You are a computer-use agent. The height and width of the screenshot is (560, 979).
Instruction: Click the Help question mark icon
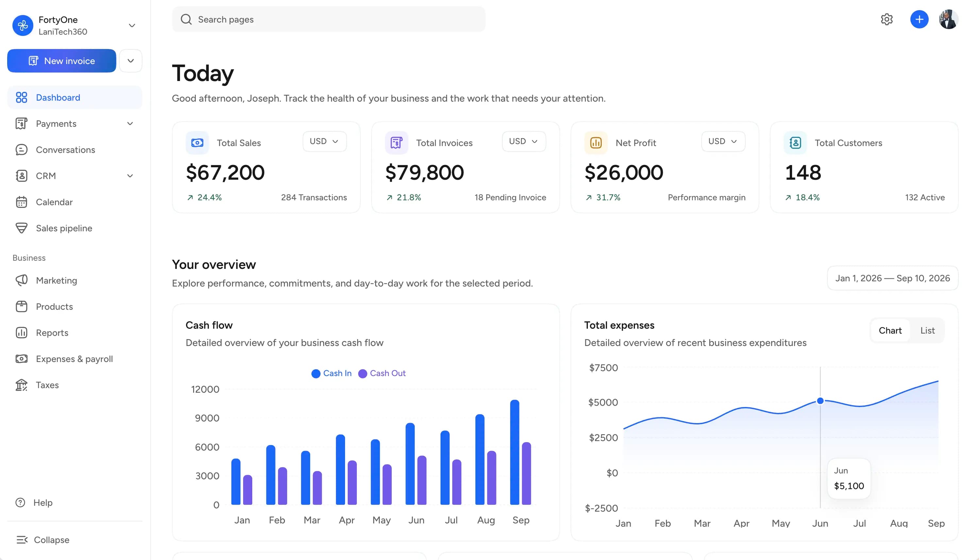tap(20, 503)
